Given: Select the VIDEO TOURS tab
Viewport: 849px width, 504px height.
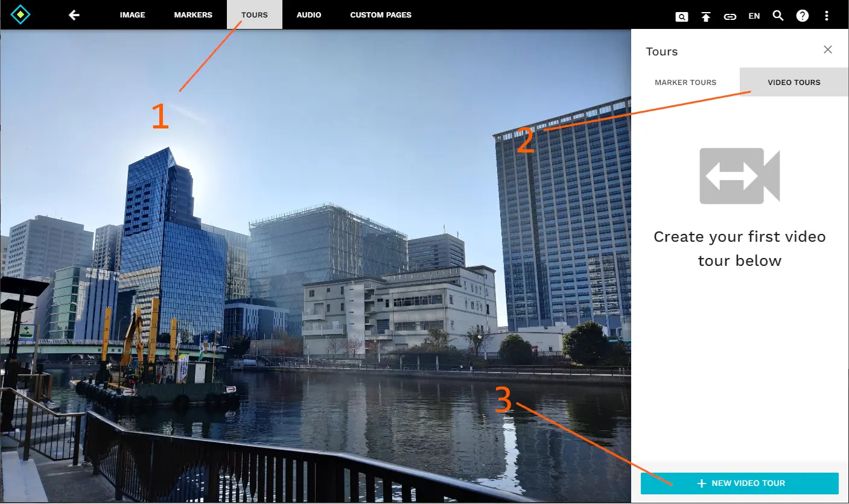Looking at the screenshot, I should 794,82.
